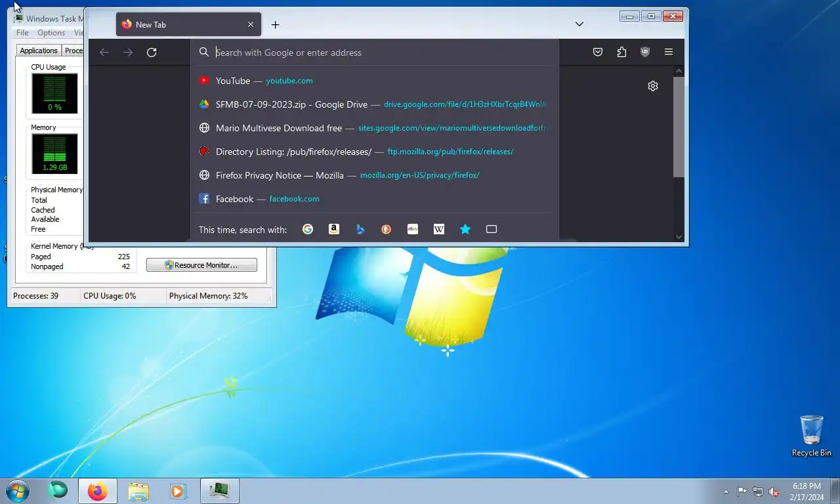This screenshot has width=840, height=504.
Task: Open New Tab page settings gear
Action: 653,86
